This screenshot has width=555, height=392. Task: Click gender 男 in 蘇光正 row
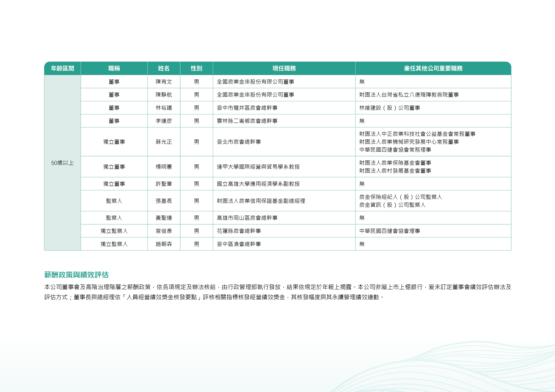click(196, 142)
